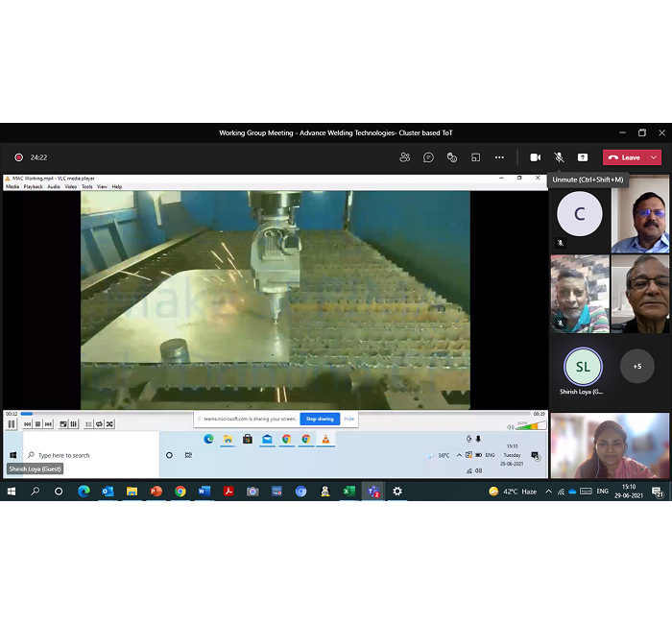This screenshot has height=624, width=672.
Task: Pause the VLC video playback
Action: tap(12, 423)
